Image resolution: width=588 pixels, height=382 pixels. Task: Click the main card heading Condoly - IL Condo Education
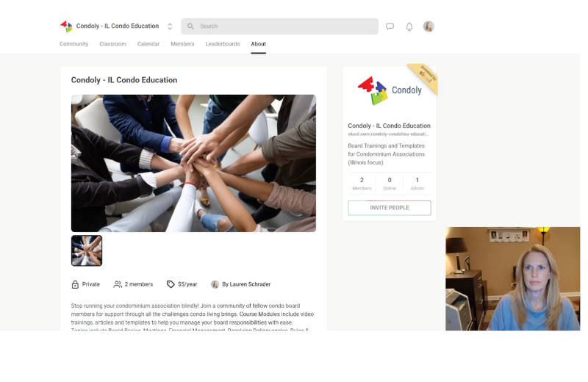(x=124, y=80)
